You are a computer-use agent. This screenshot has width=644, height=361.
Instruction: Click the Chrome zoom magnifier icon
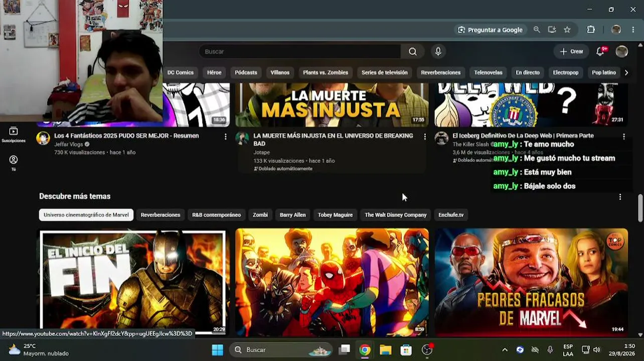[x=537, y=30]
